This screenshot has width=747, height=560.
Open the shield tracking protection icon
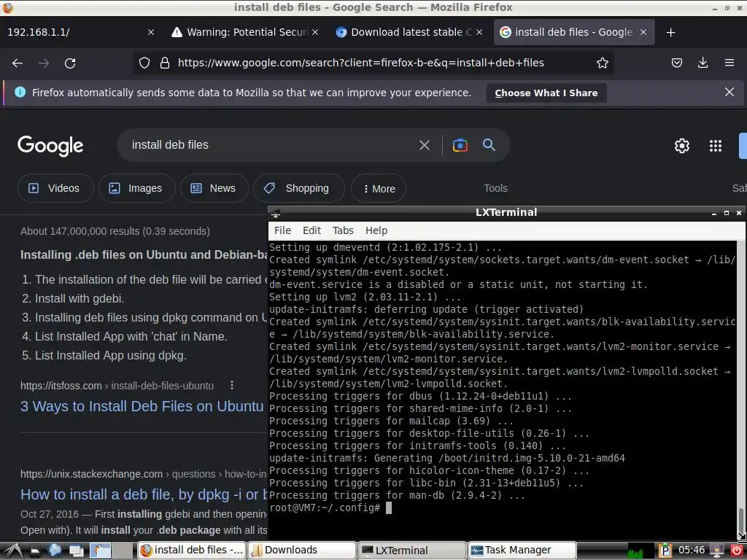pyautogui.click(x=144, y=63)
